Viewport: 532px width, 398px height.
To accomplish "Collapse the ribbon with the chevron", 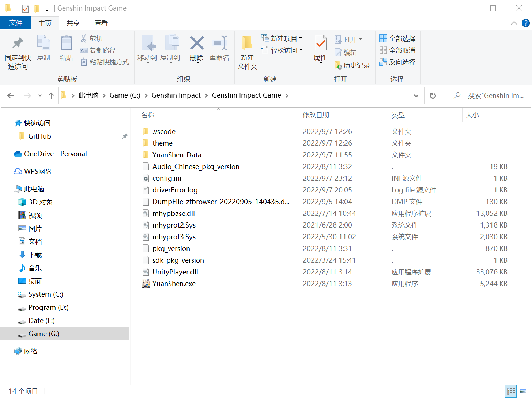I will pos(514,23).
